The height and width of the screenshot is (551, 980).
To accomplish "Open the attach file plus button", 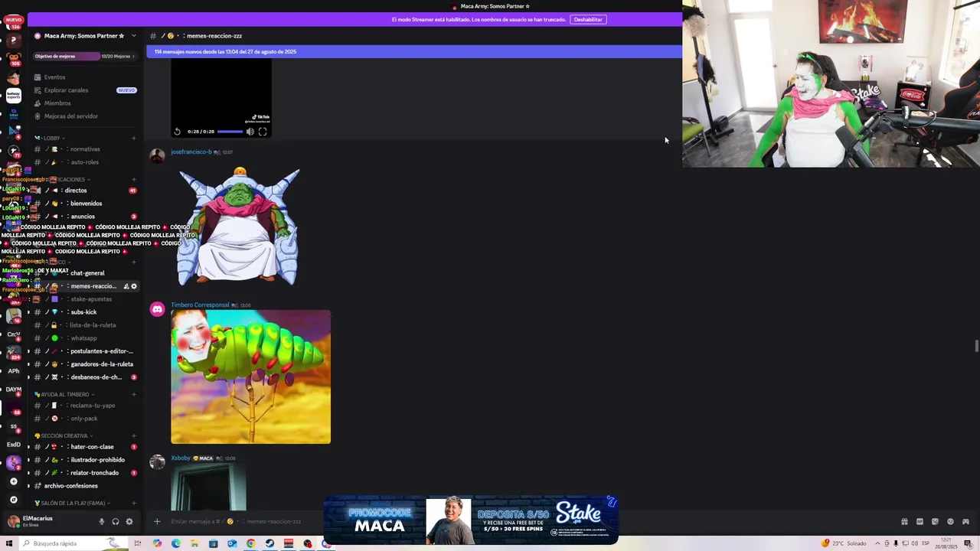I will click(157, 522).
